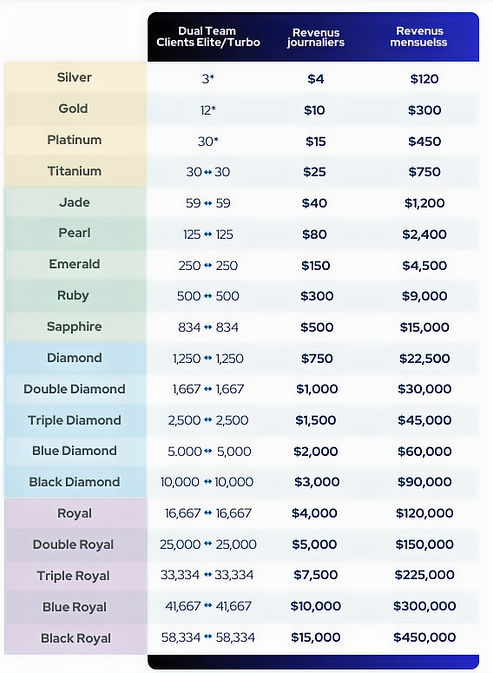Select the Gold rank row label
This screenshot has width=493, height=673.
73,109
